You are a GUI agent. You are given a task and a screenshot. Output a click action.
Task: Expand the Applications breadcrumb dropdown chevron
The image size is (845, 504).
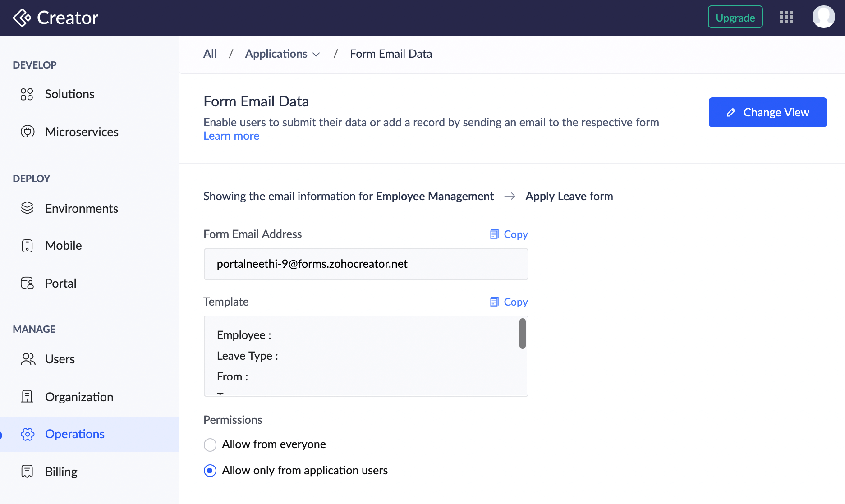pyautogui.click(x=317, y=55)
